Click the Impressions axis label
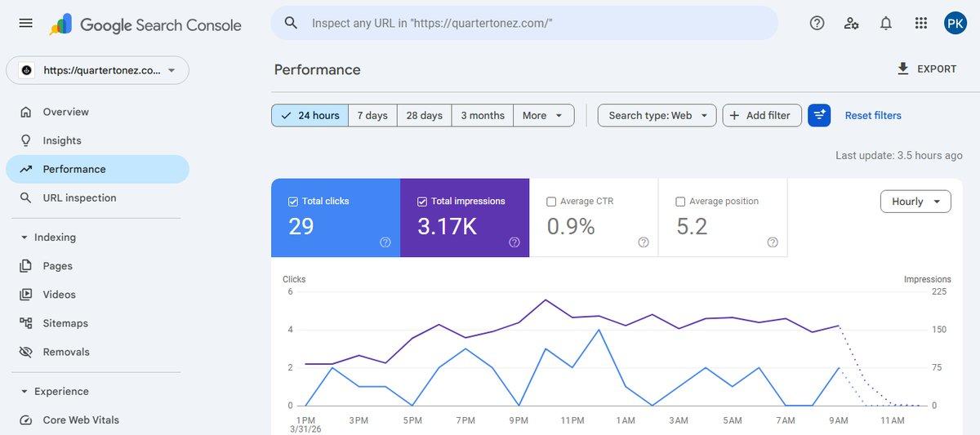980x435 pixels. pyautogui.click(x=928, y=279)
